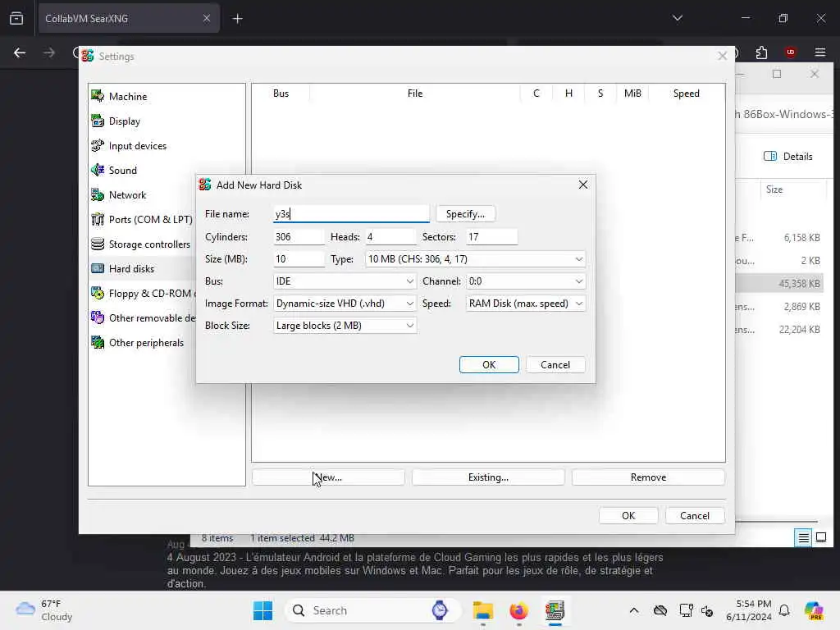
Task: Click the Existing... button
Action: 488,477
